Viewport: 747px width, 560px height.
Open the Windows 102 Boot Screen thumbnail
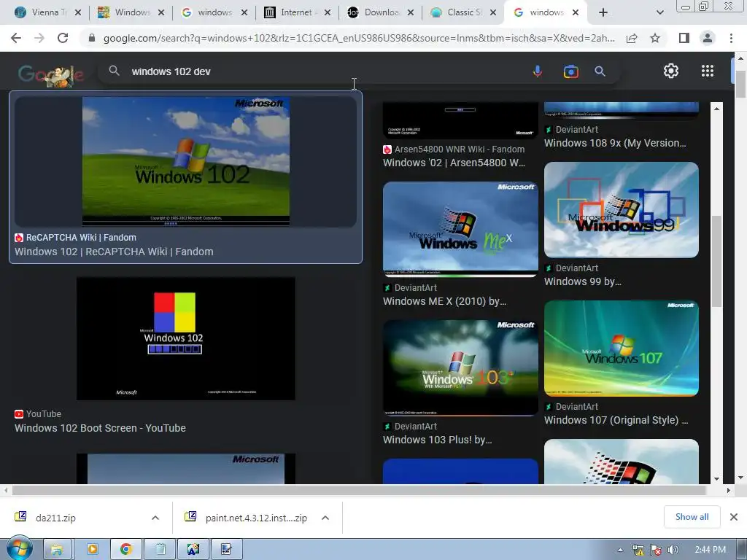click(186, 338)
